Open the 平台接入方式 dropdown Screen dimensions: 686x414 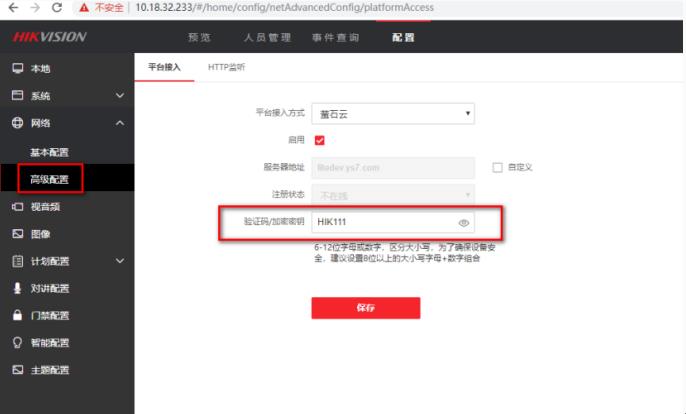click(x=393, y=114)
